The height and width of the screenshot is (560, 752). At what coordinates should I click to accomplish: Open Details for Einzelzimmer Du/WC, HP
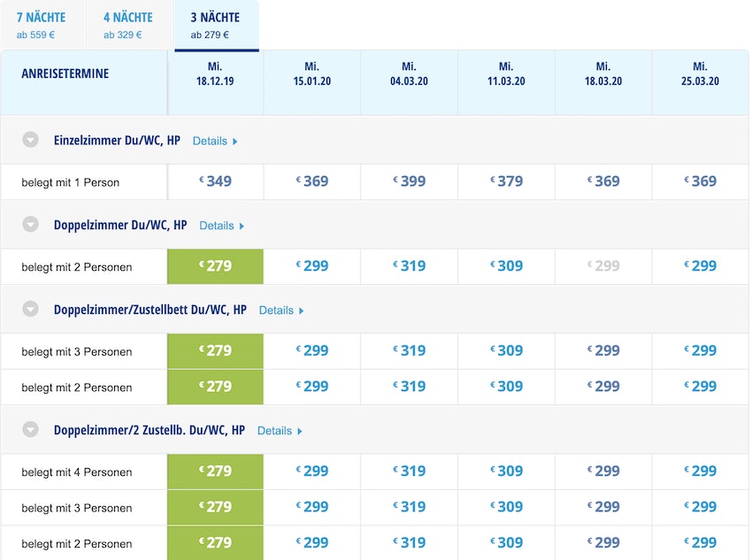tap(215, 141)
